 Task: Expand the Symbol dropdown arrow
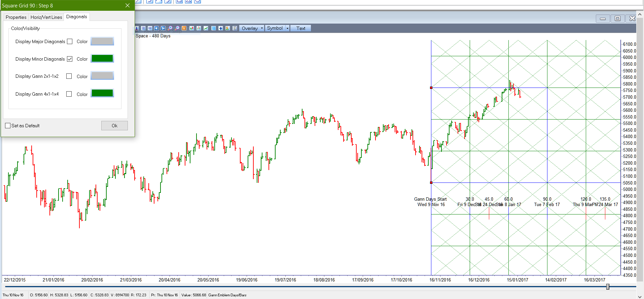point(287,28)
